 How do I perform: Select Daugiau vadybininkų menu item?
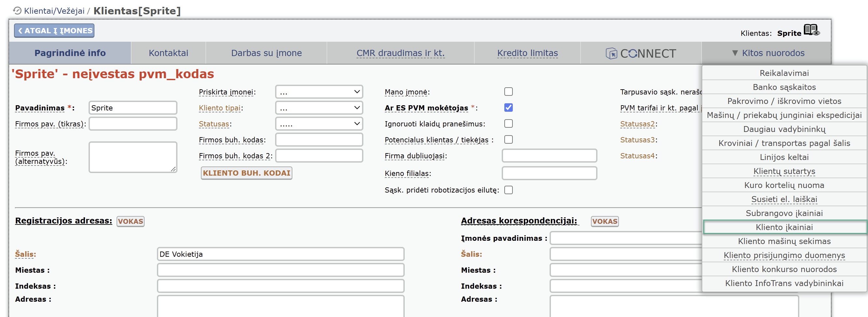784,129
